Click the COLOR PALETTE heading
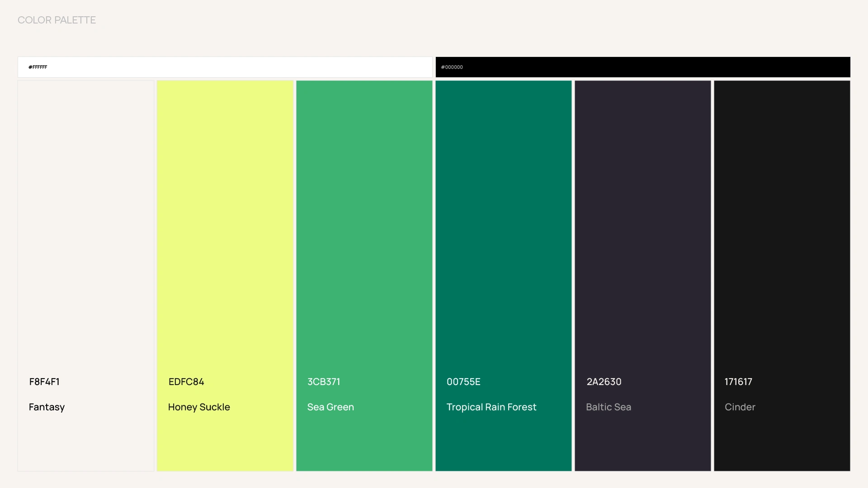 point(57,20)
